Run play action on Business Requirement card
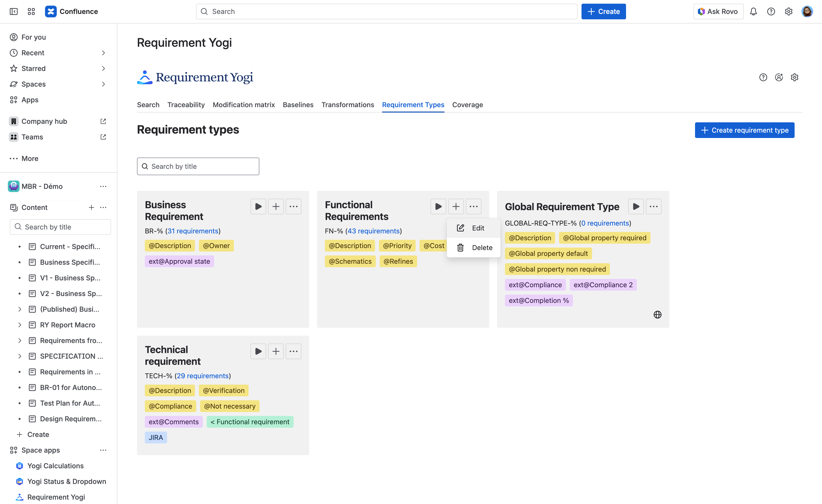The image size is (822, 504). point(258,206)
